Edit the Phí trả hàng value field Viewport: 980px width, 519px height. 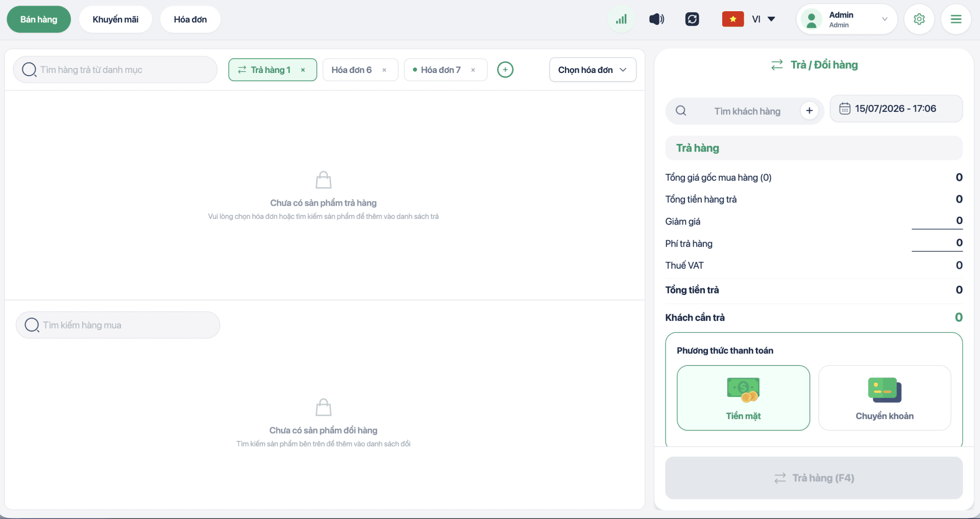(x=937, y=243)
